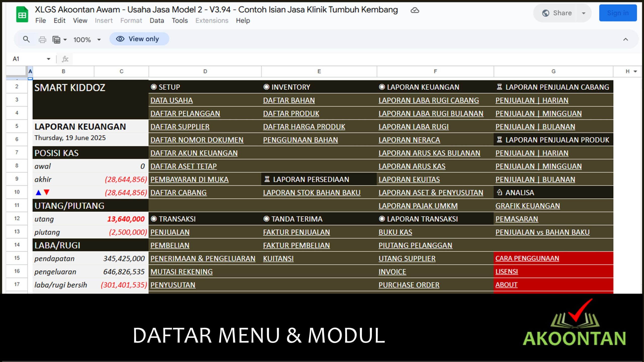This screenshot has width=644, height=362.
Task: Click the fx formula icon
Action: coord(65,59)
